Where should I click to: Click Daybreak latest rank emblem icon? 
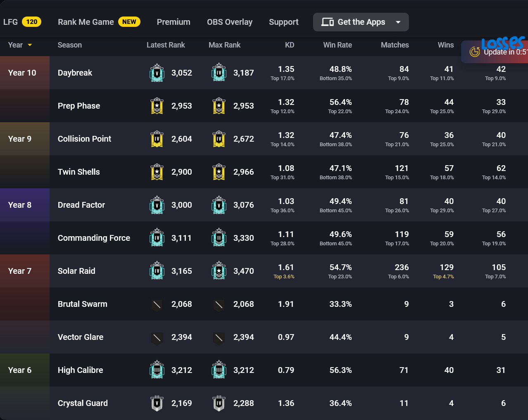157,73
